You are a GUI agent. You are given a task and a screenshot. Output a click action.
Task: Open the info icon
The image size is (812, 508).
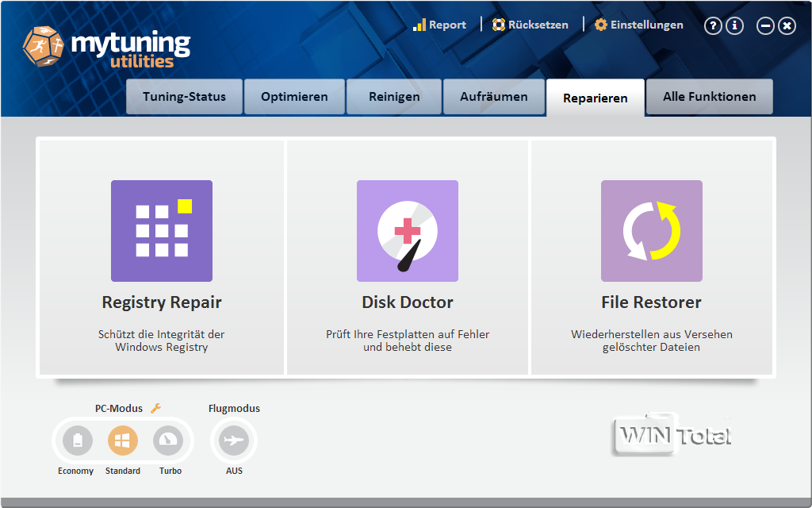click(x=734, y=25)
